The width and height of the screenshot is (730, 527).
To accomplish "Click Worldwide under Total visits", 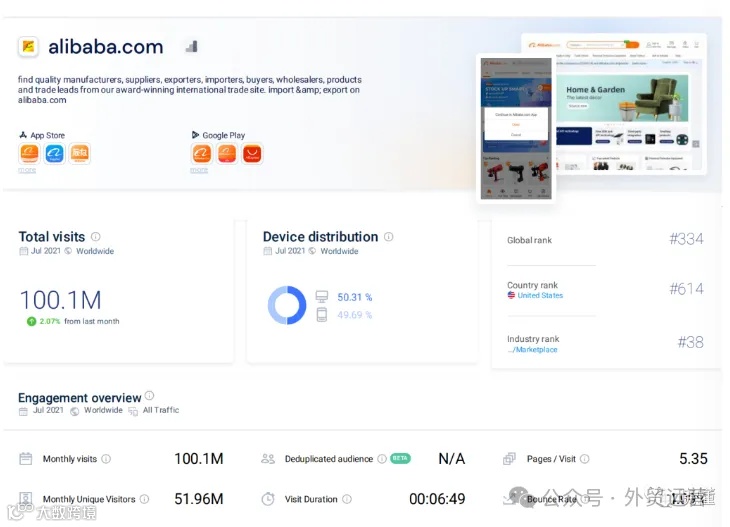I will tap(95, 251).
